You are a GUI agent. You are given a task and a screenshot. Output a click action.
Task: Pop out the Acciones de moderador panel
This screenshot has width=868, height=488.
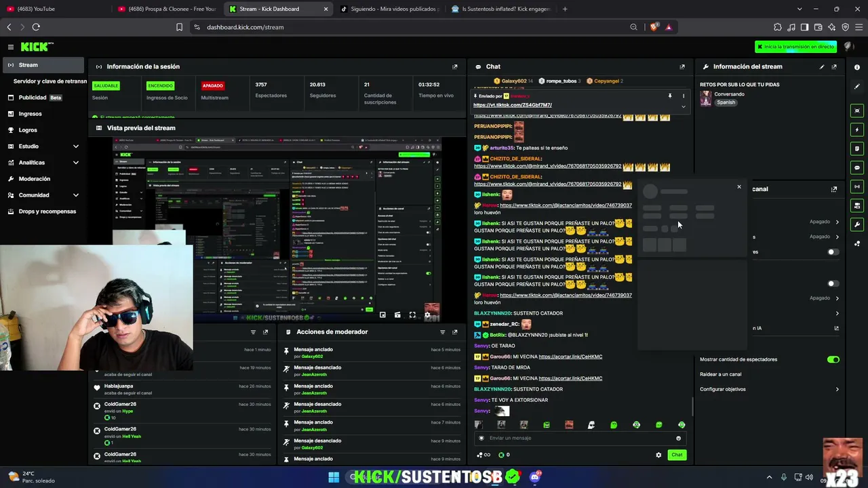[x=455, y=332]
